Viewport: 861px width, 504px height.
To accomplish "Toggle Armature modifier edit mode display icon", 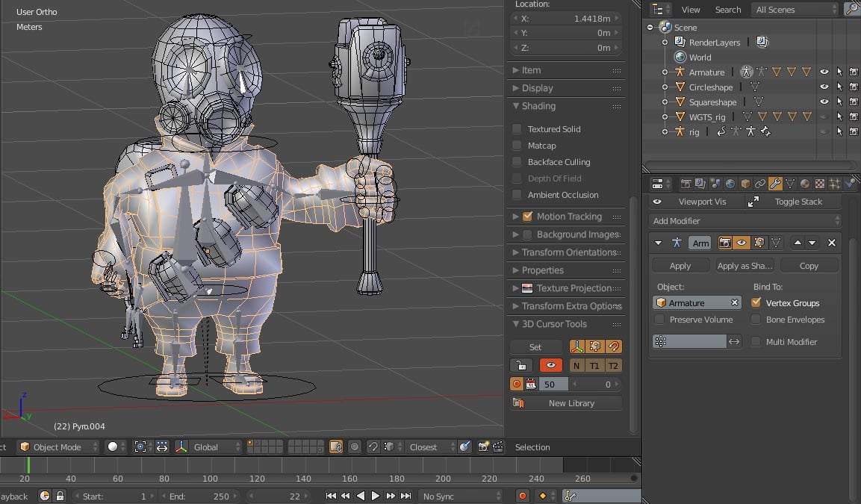I will pos(759,243).
